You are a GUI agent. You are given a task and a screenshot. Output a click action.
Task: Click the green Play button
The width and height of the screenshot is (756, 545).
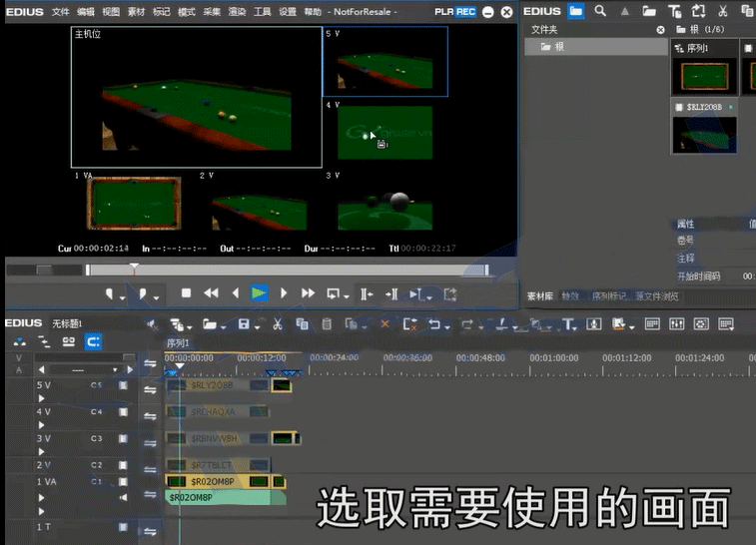coord(259,293)
